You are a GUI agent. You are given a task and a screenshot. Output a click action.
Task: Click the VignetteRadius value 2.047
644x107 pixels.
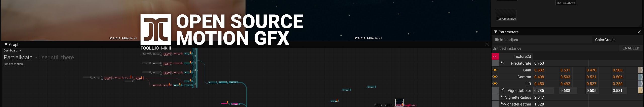point(539,97)
